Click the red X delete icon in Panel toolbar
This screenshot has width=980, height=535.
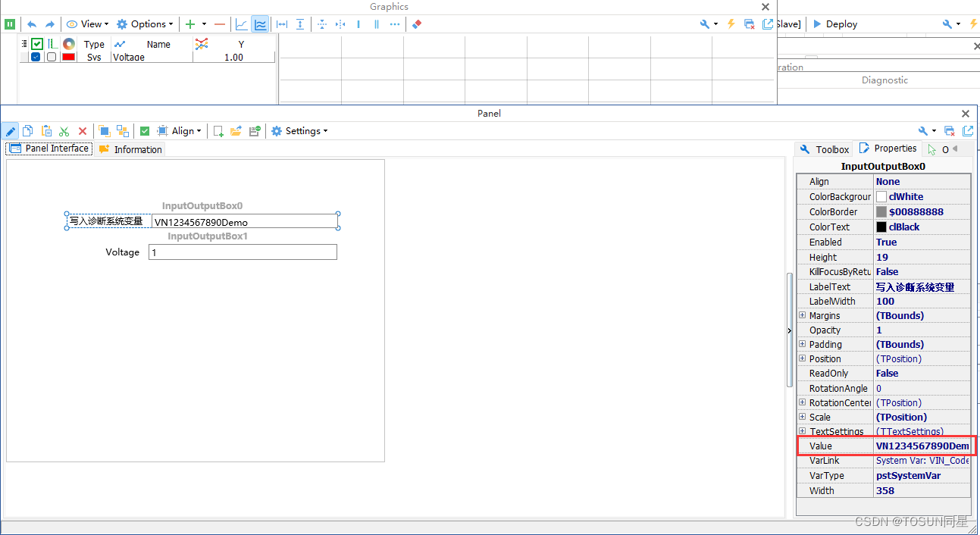(x=83, y=131)
